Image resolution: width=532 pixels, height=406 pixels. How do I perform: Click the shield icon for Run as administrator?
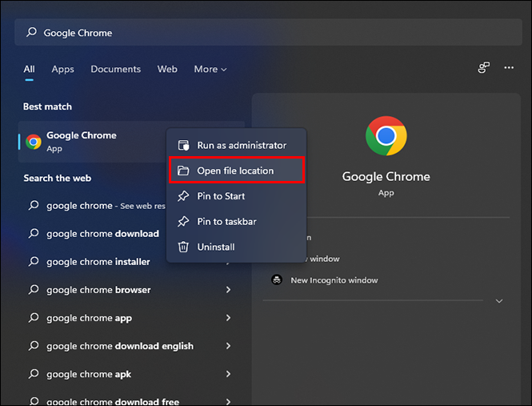[183, 145]
